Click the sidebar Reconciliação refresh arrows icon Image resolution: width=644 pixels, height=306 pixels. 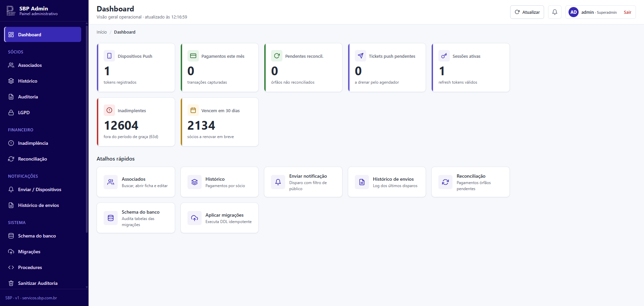click(11, 159)
